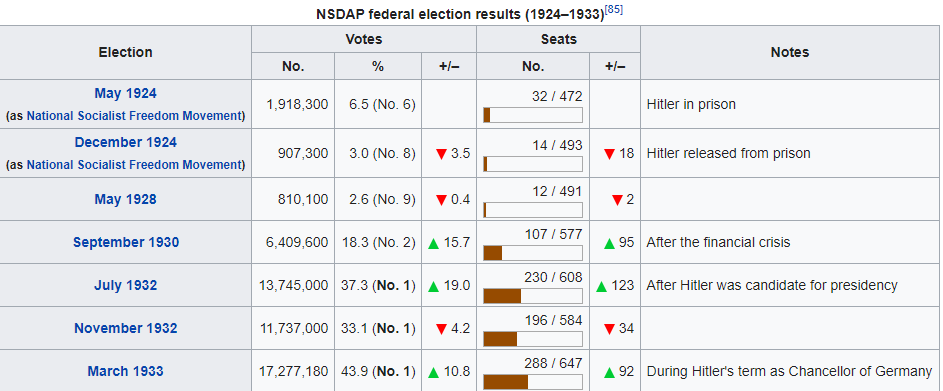Screen dimensions: 943x391
Task: Click the vote count 6,409,600
Action: (x=297, y=242)
